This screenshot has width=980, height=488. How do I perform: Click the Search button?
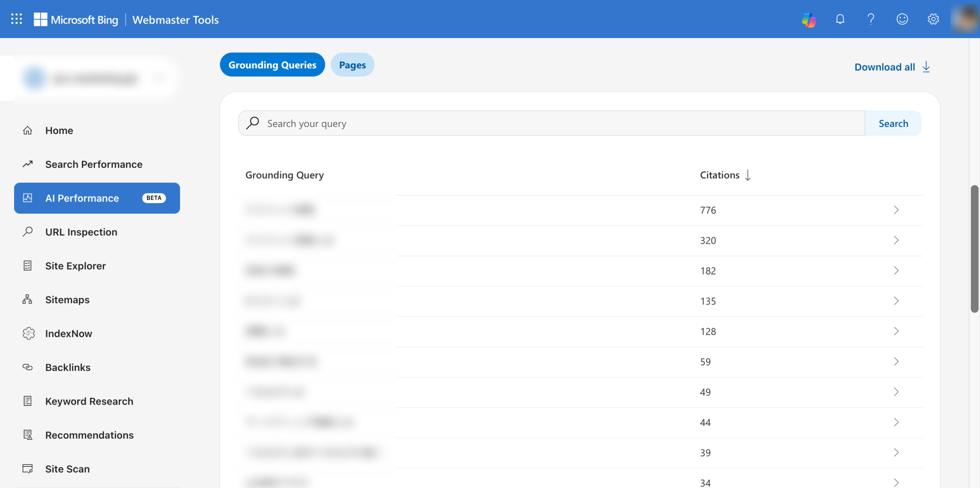[x=893, y=123]
